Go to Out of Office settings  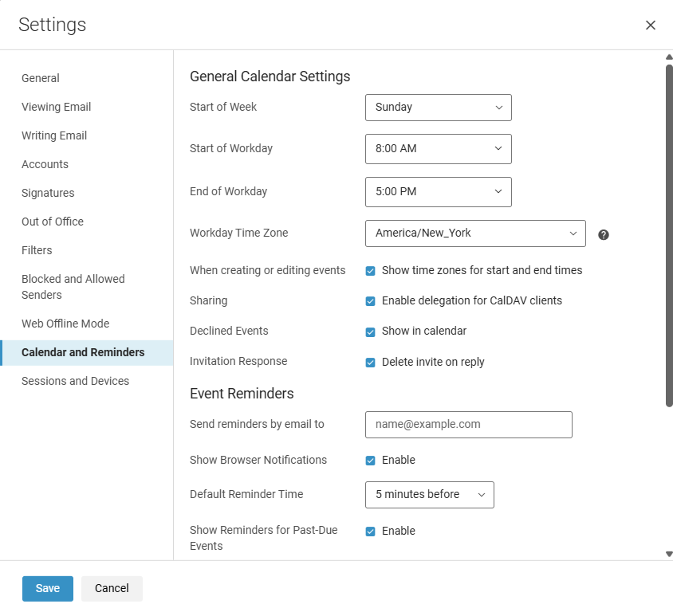[x=53, y=222]
